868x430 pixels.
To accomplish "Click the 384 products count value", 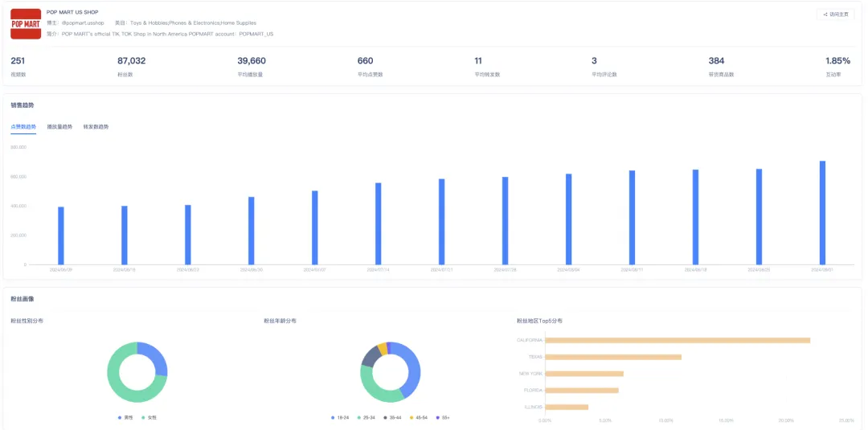I will pyautogui.click(x=716, y=61).
